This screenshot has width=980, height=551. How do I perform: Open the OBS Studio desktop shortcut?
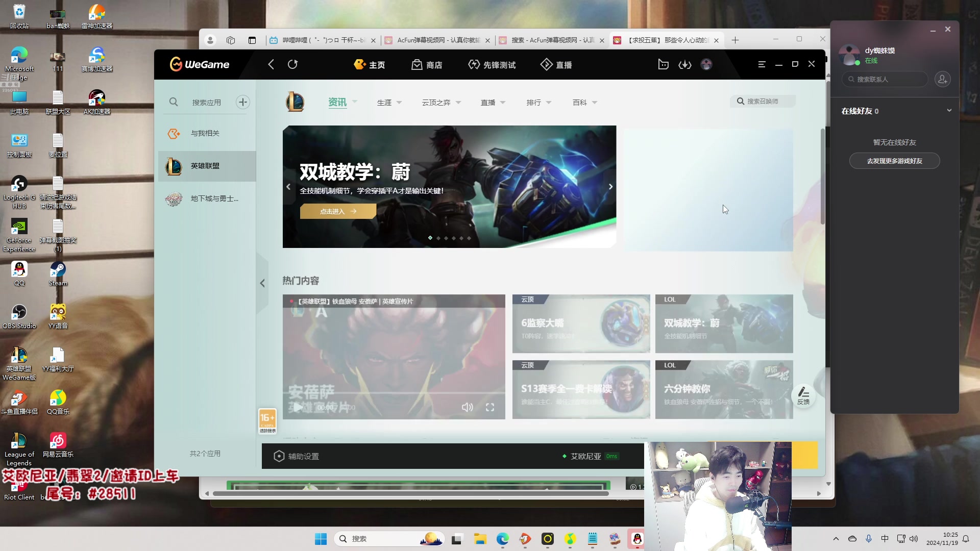pos(19,316)
